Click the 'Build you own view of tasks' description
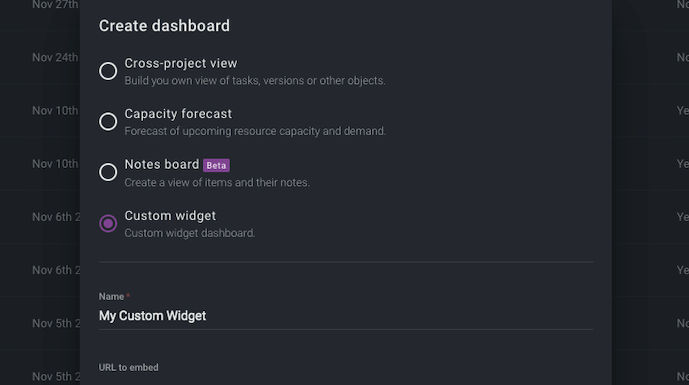The height and width of the screenshot is (385, 689). tap(255, 81)
